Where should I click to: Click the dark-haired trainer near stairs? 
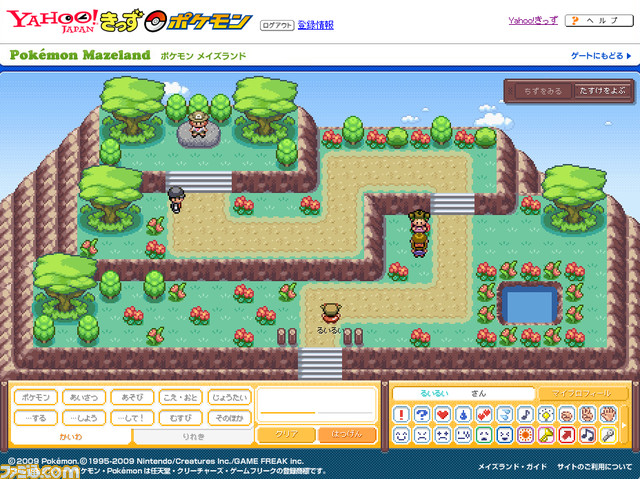coord(176,200)
